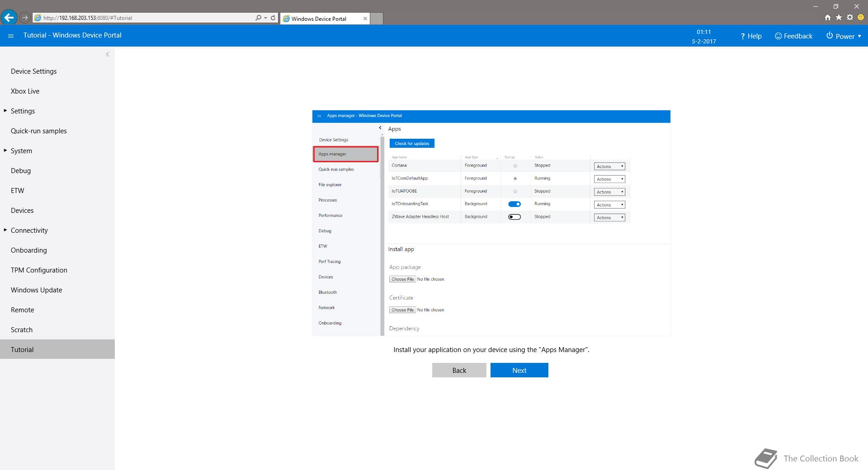This screenshot has width=868, height=470.
Task: Open Xbox Live page
Action: [57, 91]
